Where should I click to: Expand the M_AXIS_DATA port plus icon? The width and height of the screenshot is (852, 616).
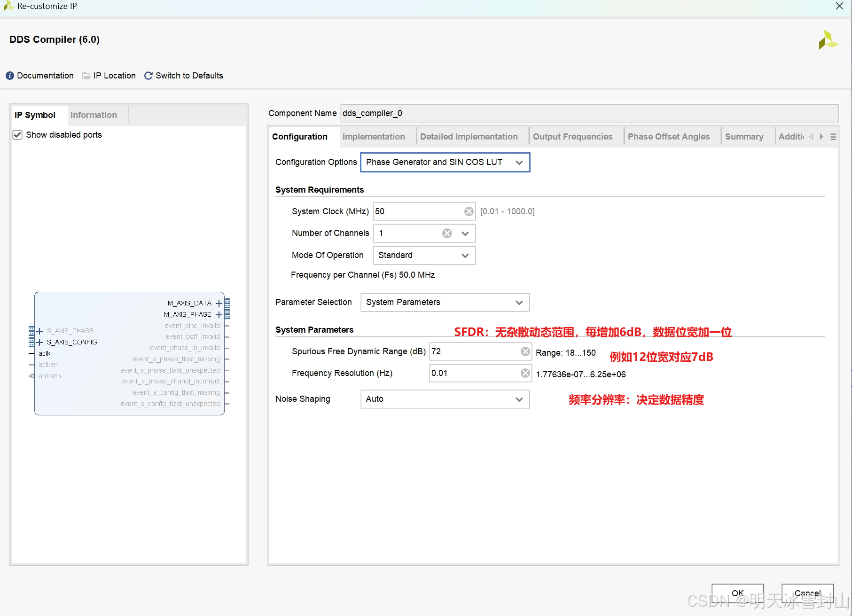coord(219,304)
